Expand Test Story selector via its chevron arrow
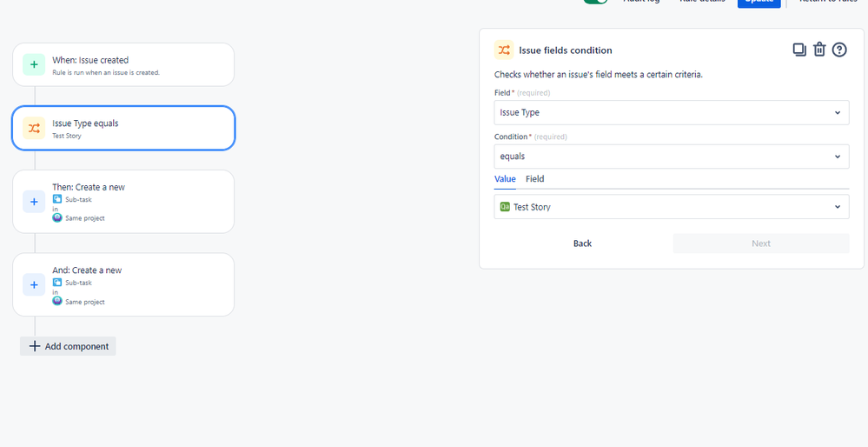Viewport: 868px width, 447px height. click(x=838, y=207)
